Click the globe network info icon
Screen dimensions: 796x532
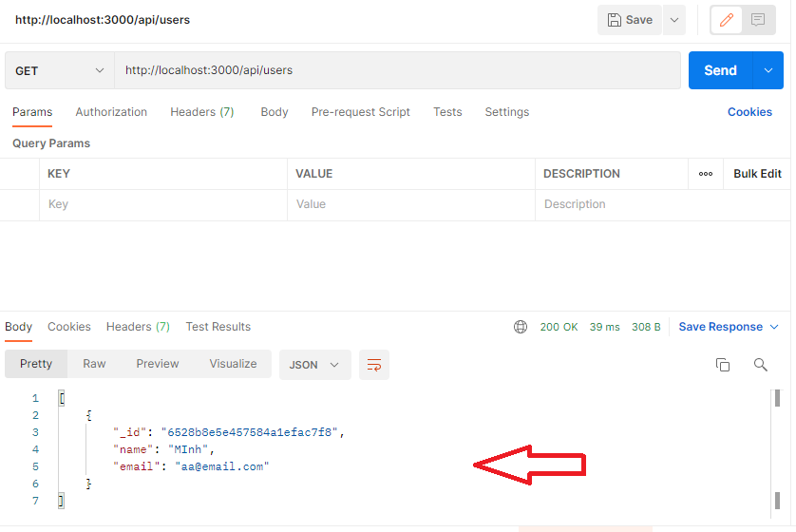[x=521, y=327]
